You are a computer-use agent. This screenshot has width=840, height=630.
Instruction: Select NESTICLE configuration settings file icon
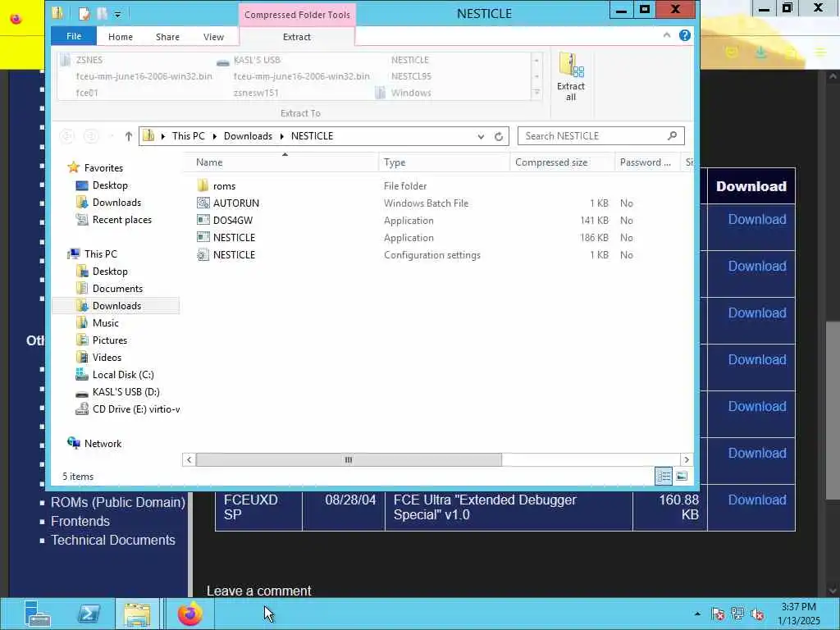(203, 255)
